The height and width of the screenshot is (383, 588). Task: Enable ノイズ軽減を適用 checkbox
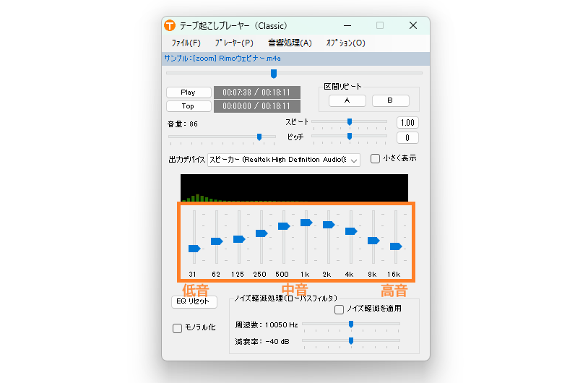pos(340,309)
